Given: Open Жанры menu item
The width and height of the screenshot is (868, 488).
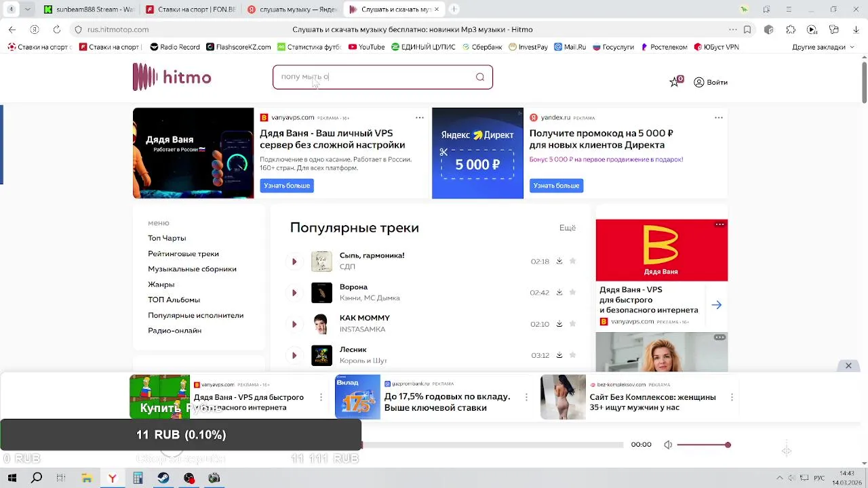Looking at the screenshot, I should pyautogui.click(x=161, y=285).
